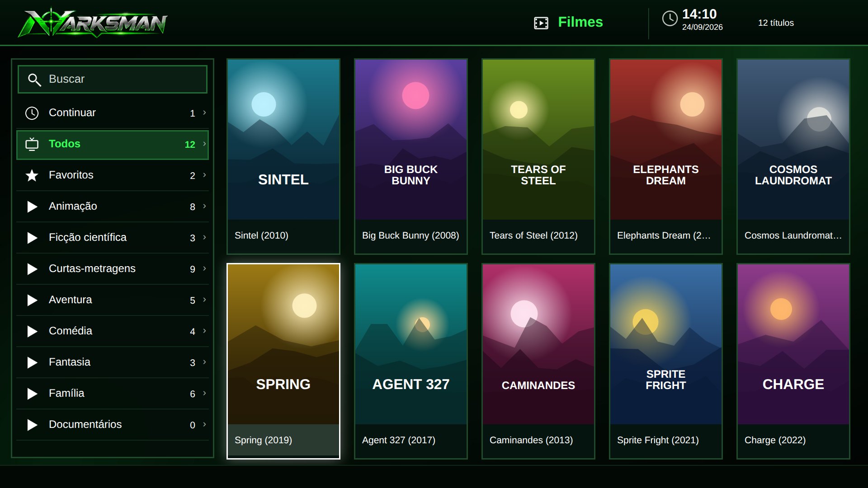Image resolution: width=868 pixels, height=488 pixels.
Task: Click the clock icon beside Continuar
Action: pos(32,113)
